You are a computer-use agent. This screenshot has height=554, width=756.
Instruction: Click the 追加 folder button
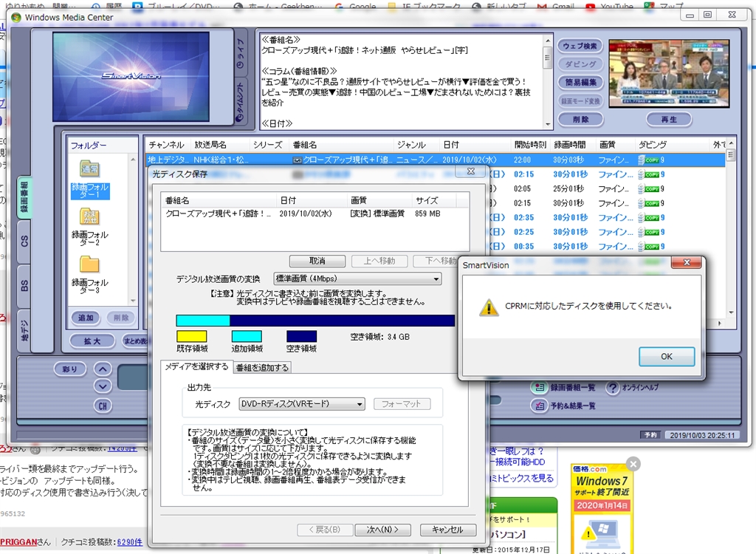click(86, 318)
